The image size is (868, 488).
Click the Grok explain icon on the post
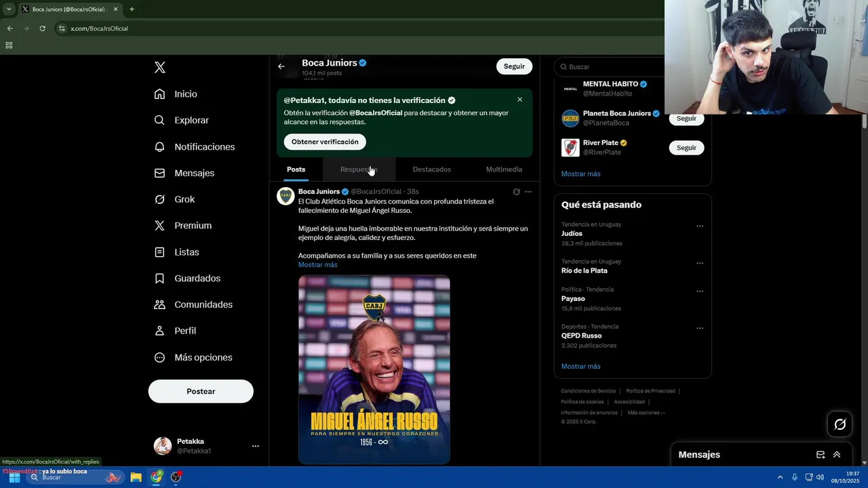516,192
